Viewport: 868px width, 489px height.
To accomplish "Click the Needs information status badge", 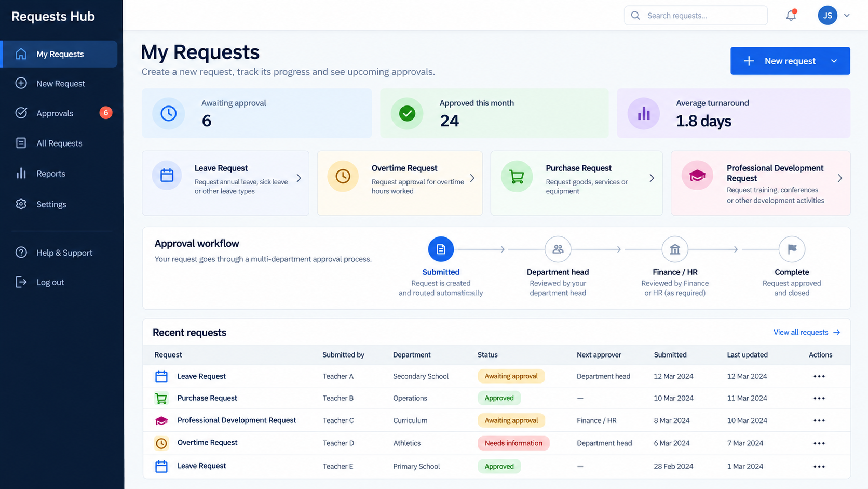I will [x=513, y=443].
